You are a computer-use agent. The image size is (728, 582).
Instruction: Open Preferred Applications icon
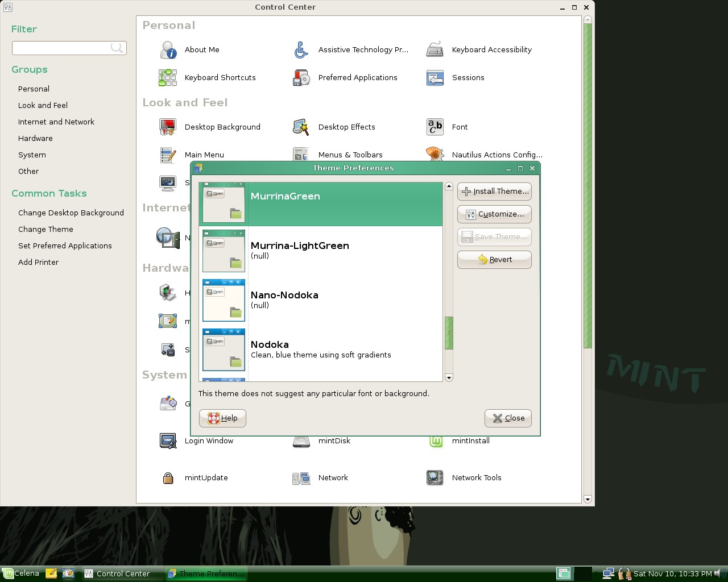pos(301,78)
